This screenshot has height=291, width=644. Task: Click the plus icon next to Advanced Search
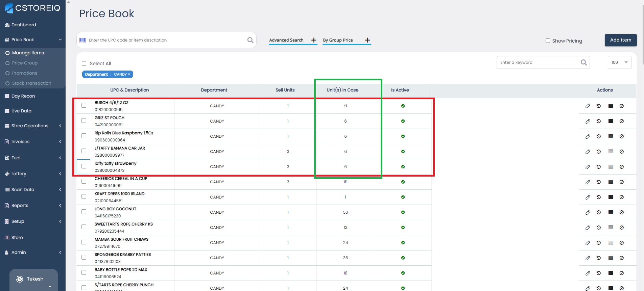click(x=314, y=40)
